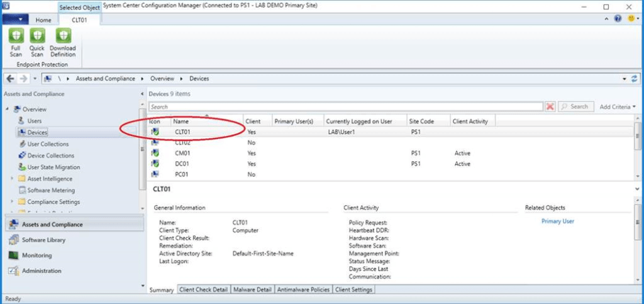Open the Antimalware Policies tab
Viewport: 644px width, 304px height.
pos(303,290)
